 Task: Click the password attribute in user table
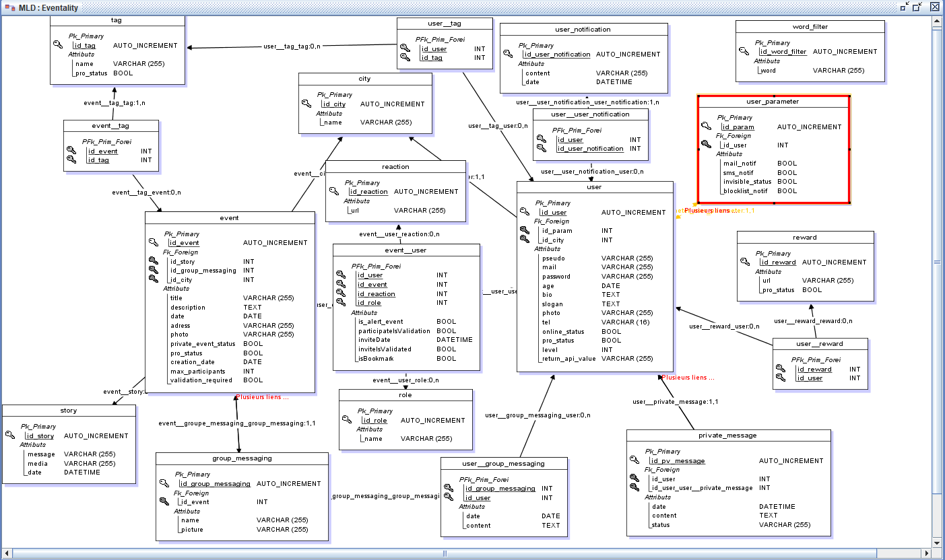(x=556, y=276)
